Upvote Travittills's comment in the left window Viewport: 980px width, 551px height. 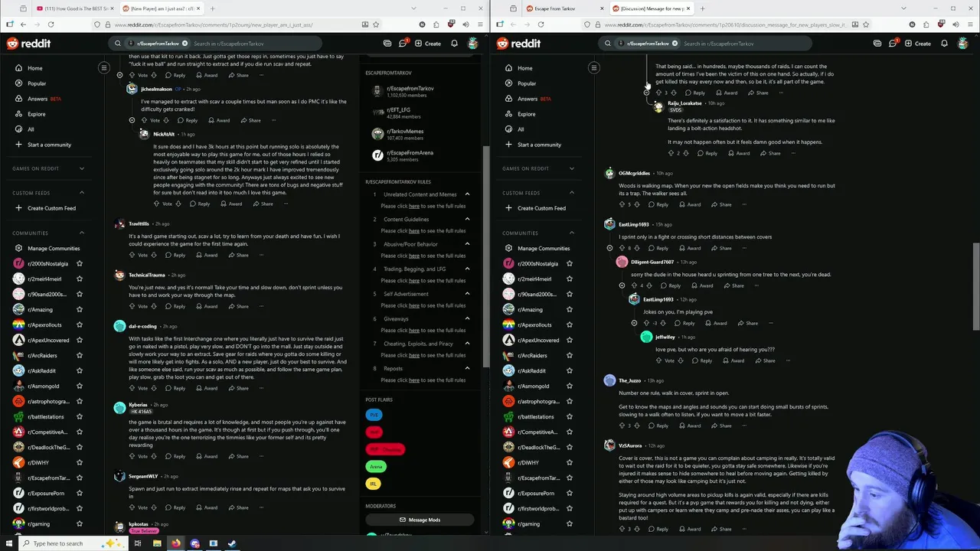[132, 255]
